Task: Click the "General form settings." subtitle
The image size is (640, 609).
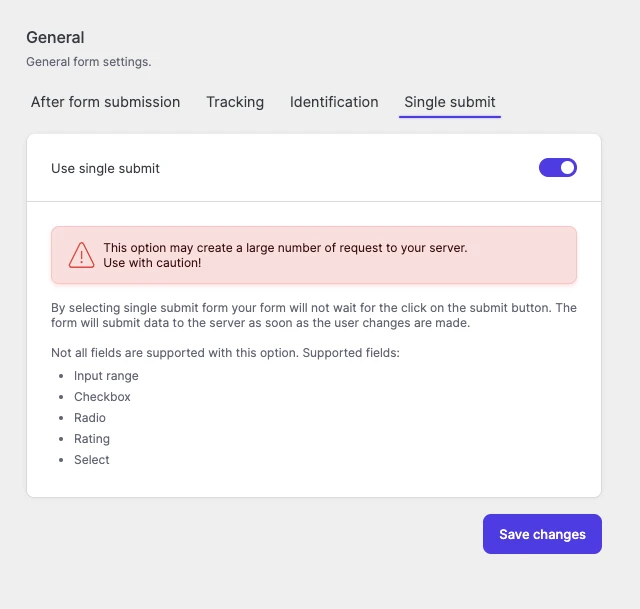Action: 88,62
